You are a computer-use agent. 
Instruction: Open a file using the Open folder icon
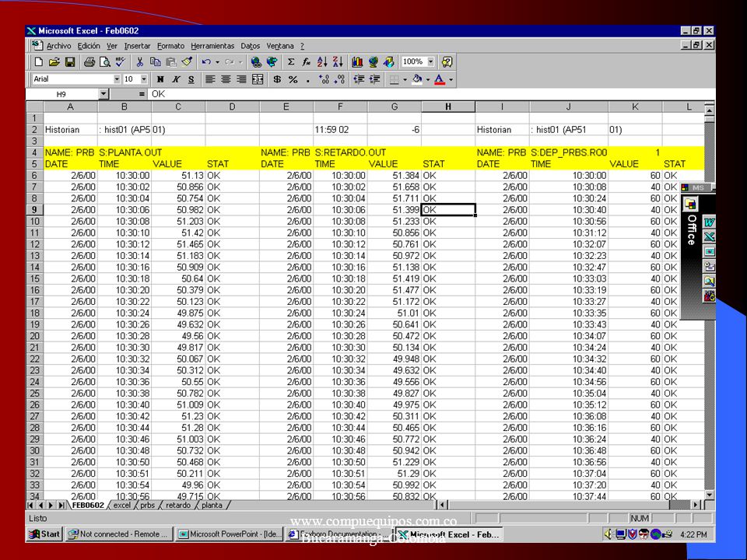[54, 62]
